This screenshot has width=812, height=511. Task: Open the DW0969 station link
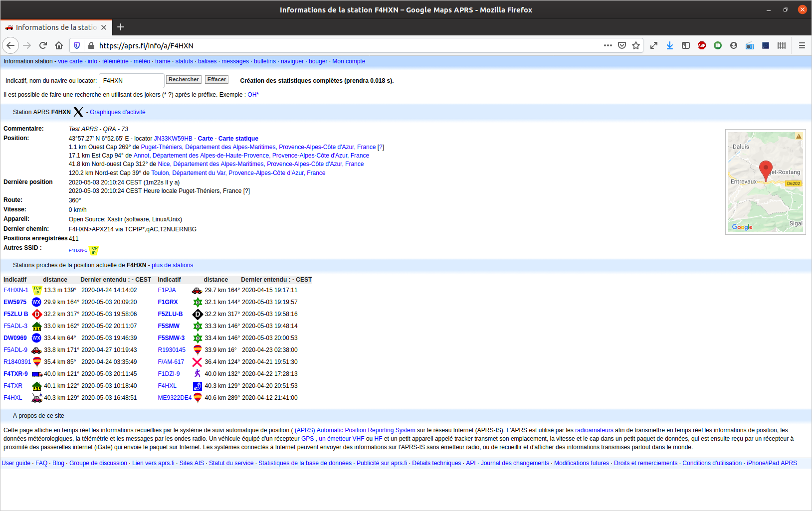(15, 338)
